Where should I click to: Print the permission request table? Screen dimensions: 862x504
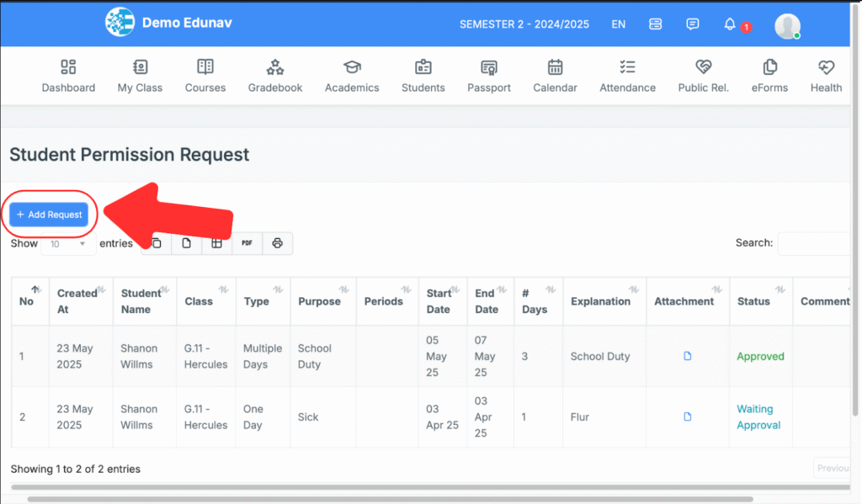(x=278, y=243)
